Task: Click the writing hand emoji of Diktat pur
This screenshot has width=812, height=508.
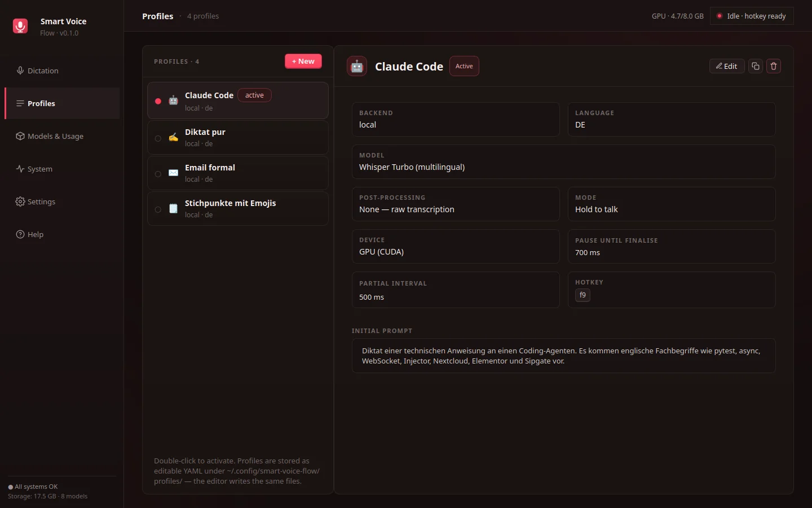Action: coord(173,137)
